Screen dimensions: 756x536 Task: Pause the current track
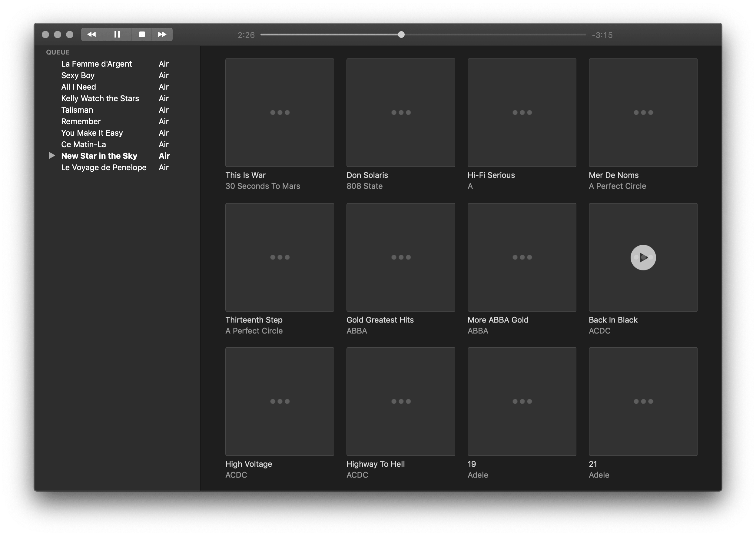coord(117,34)
